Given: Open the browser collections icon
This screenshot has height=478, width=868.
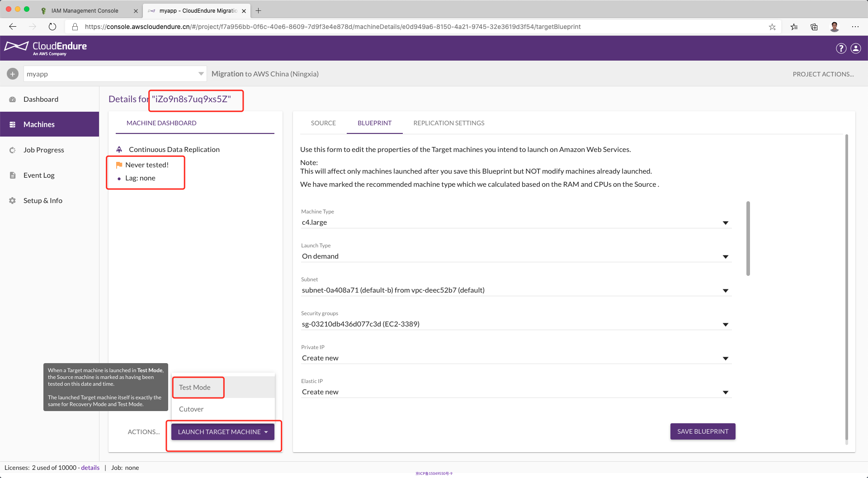Looking at the screenshot, I should point(814,27).
